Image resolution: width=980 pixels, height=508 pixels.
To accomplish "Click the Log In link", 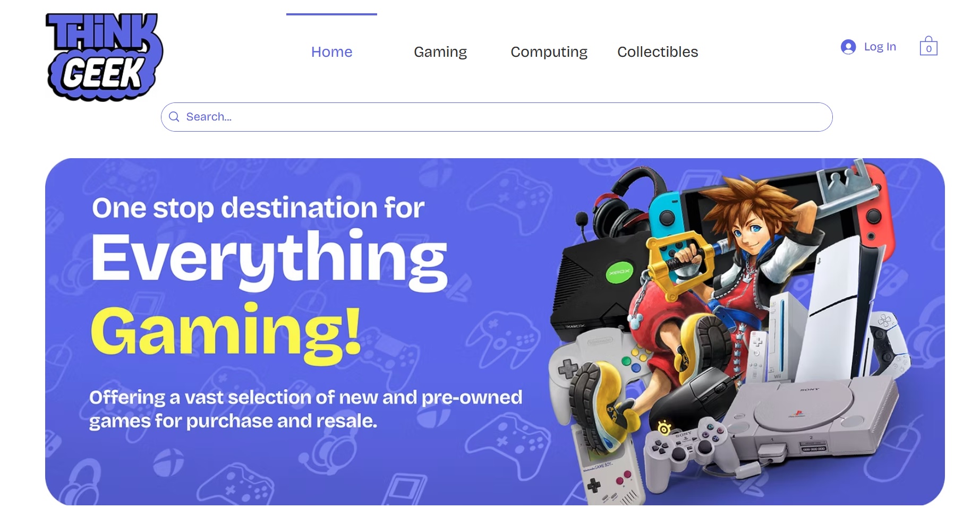I will [x=880, y=47].
